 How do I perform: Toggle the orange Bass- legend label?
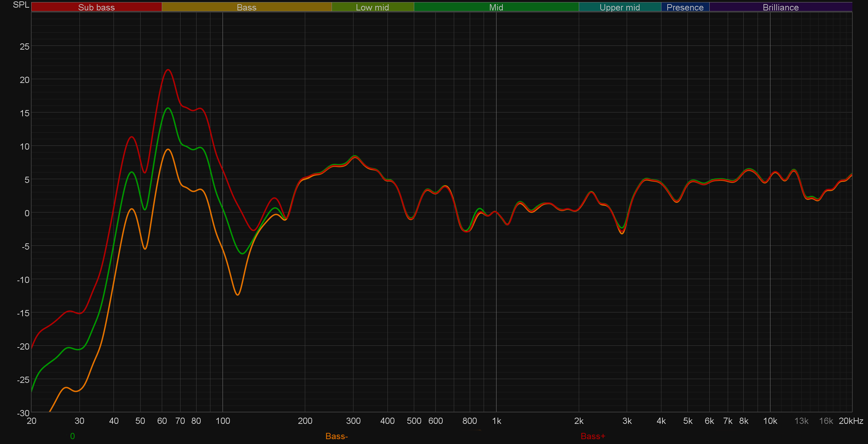[336, 436]
